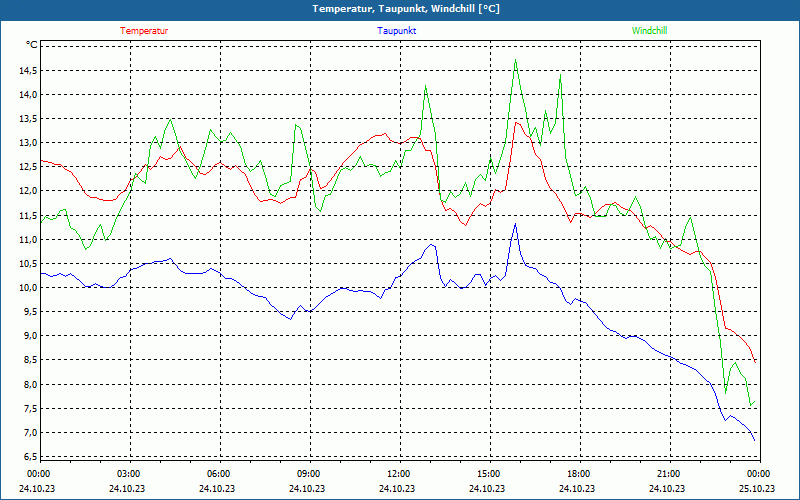Click the 25.10.23 date label
This screenshot has height=500, width=800.
(x=757, y=488)
